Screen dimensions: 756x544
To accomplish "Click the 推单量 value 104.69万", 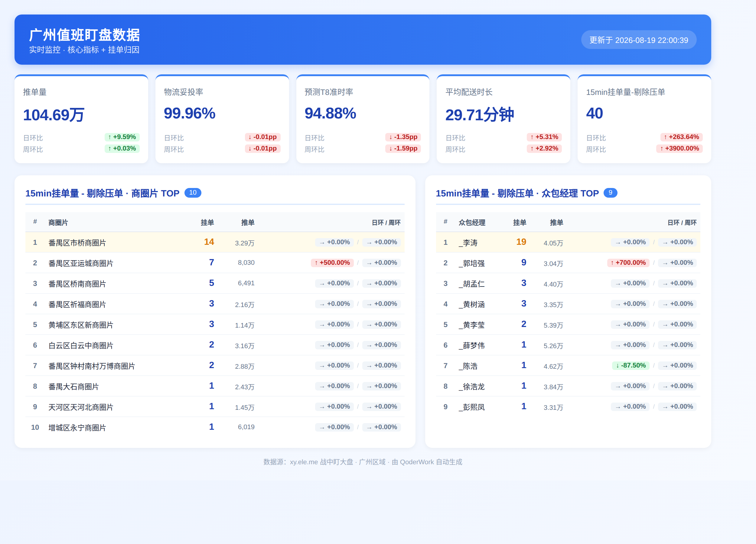I will (x=54, y=115).
